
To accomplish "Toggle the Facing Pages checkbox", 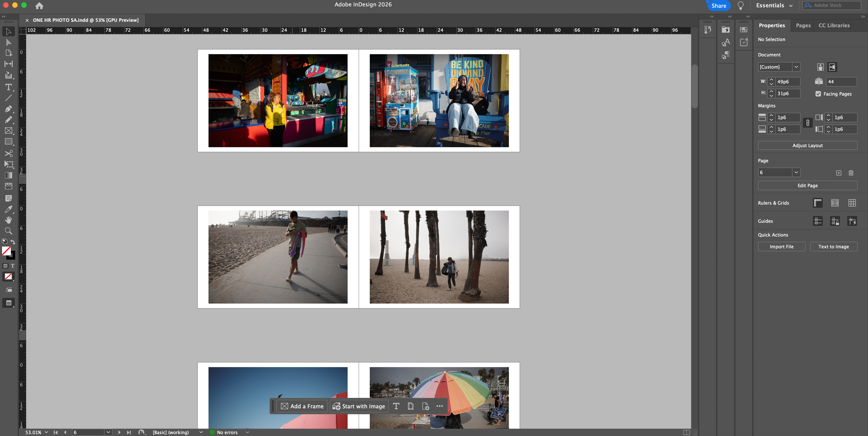I will tap(818, 94).
